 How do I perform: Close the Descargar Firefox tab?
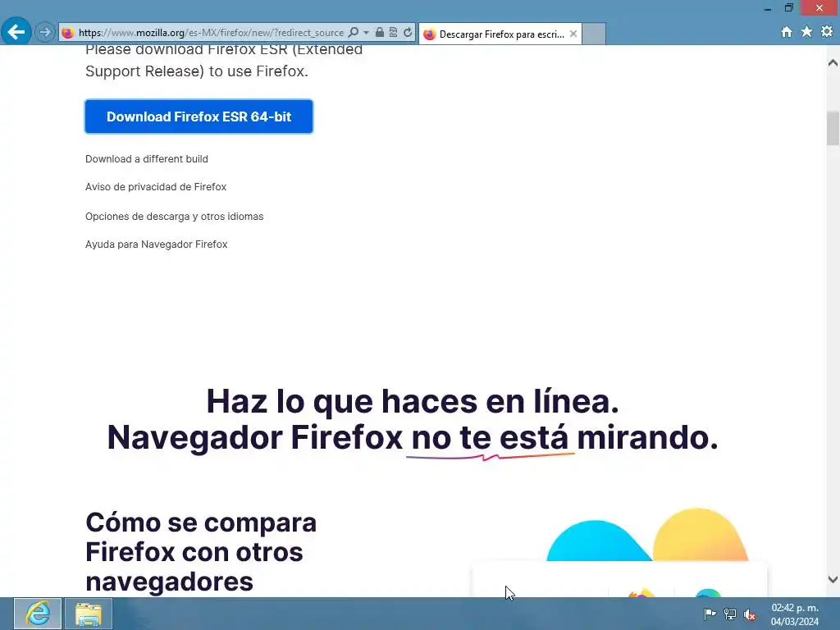[573, 34]
